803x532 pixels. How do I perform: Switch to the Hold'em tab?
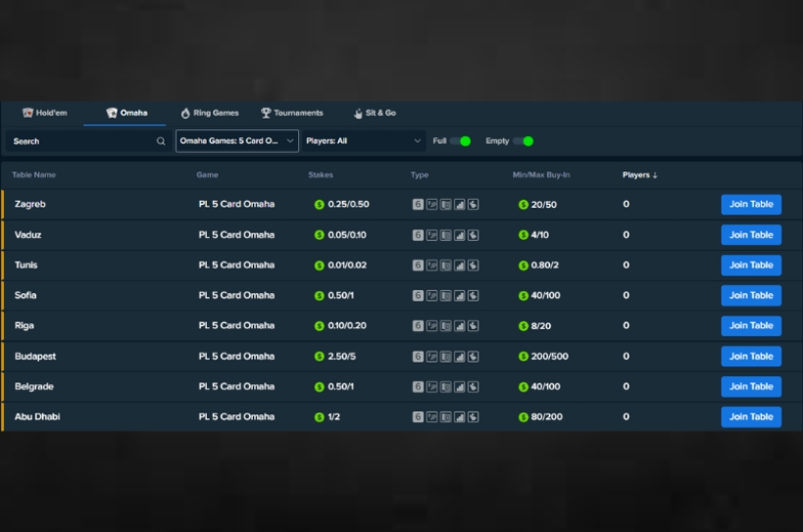[x=45, y=113]
